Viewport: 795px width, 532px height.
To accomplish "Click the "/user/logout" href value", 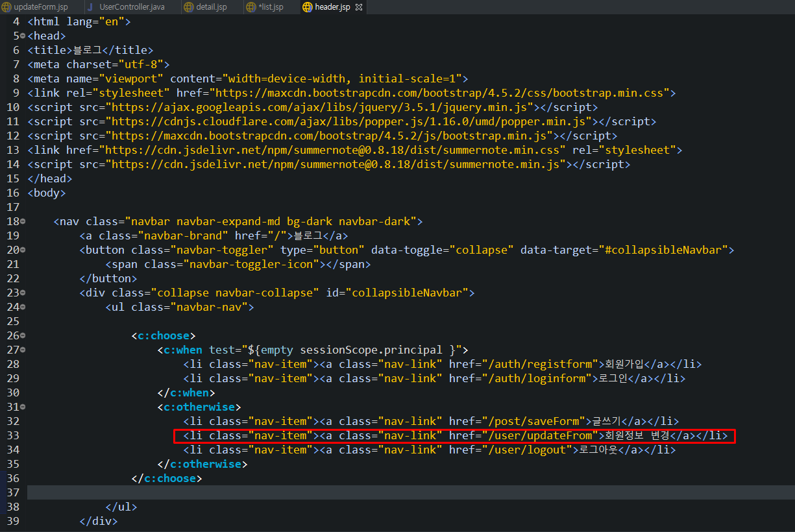I will 526,450.
